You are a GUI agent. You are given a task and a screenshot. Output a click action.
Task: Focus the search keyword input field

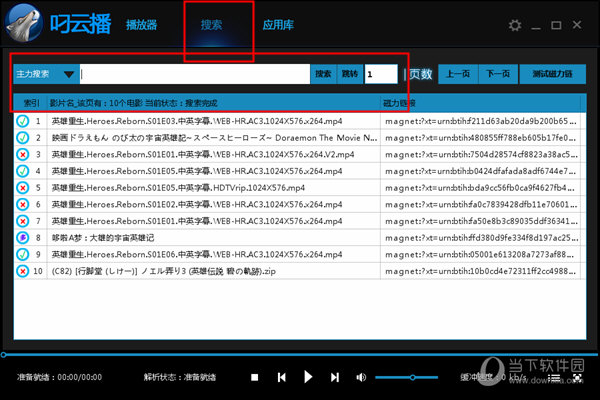pos(195,74)
